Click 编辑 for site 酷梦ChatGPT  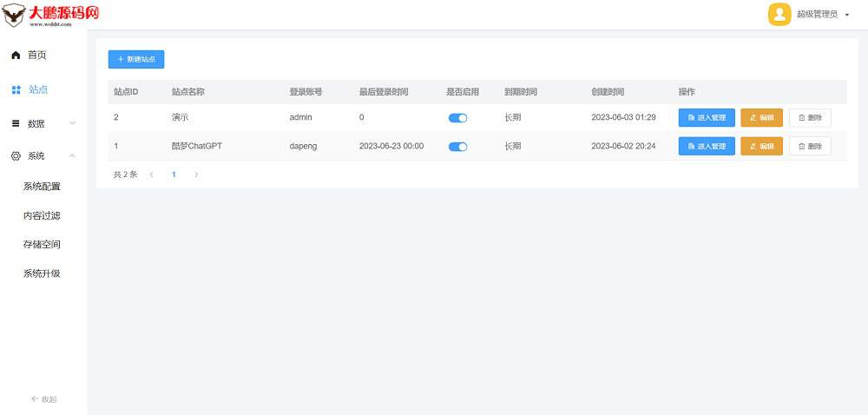pyautogui.click(x=762, y=146)
